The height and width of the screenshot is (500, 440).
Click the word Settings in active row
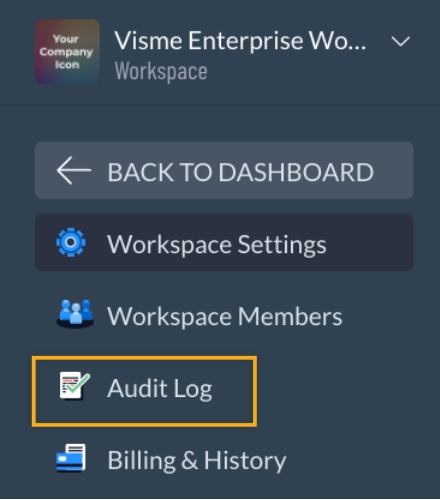click(282, 245)
